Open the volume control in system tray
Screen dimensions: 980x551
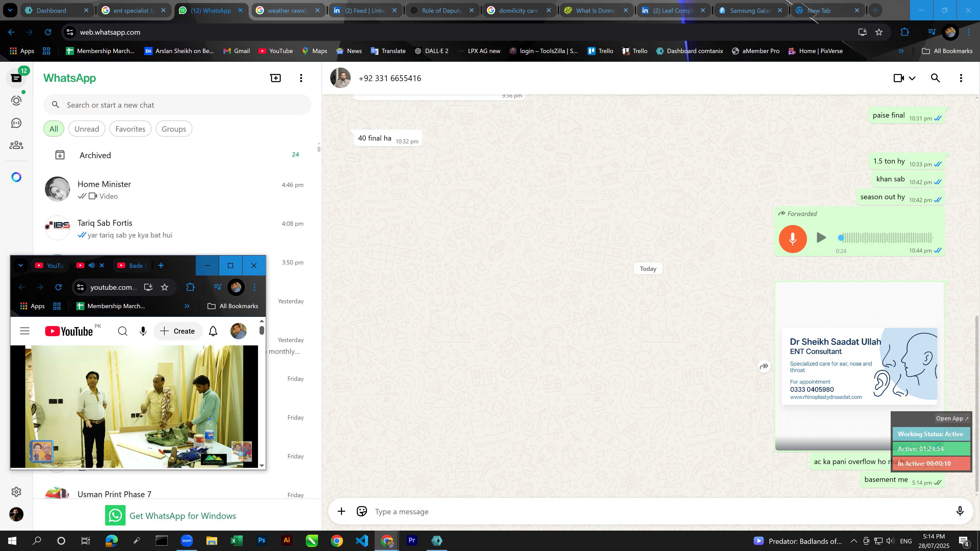890,541
